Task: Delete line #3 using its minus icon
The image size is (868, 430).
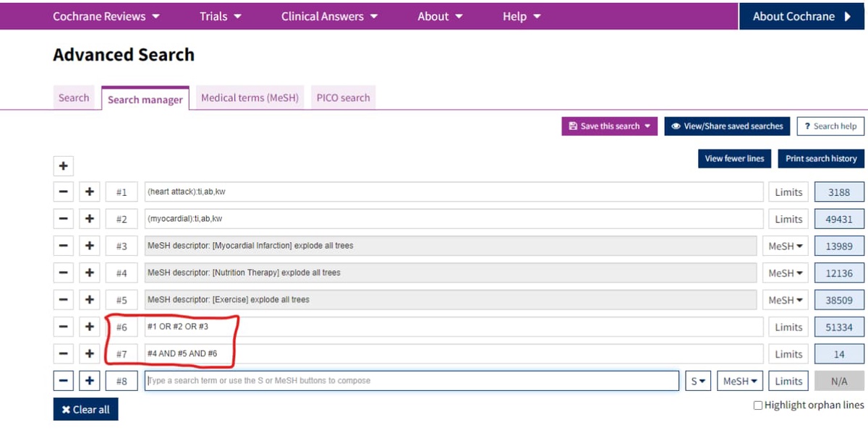Action: (x=64, y=246)
